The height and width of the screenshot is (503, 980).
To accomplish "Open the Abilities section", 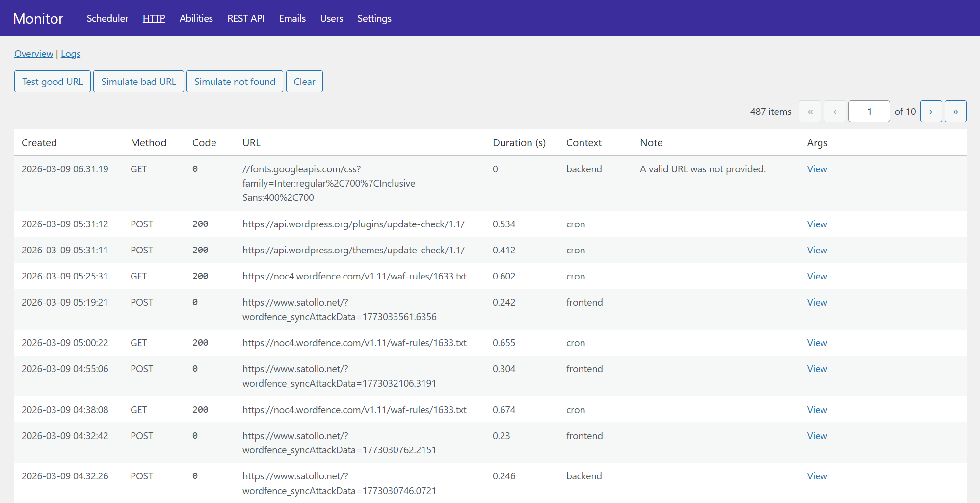I will point(196,18).
